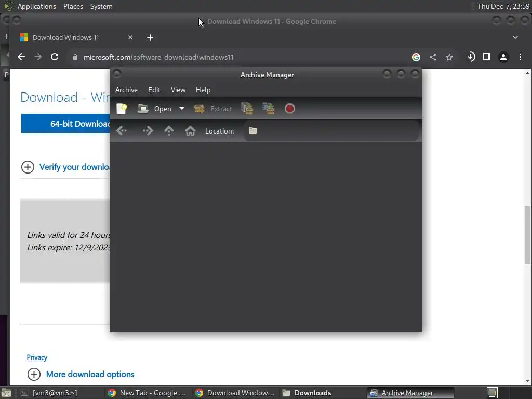Click the Extract toolbar button
The width and height of the screenshot is (532, 399).
click(x=213, y=109)
